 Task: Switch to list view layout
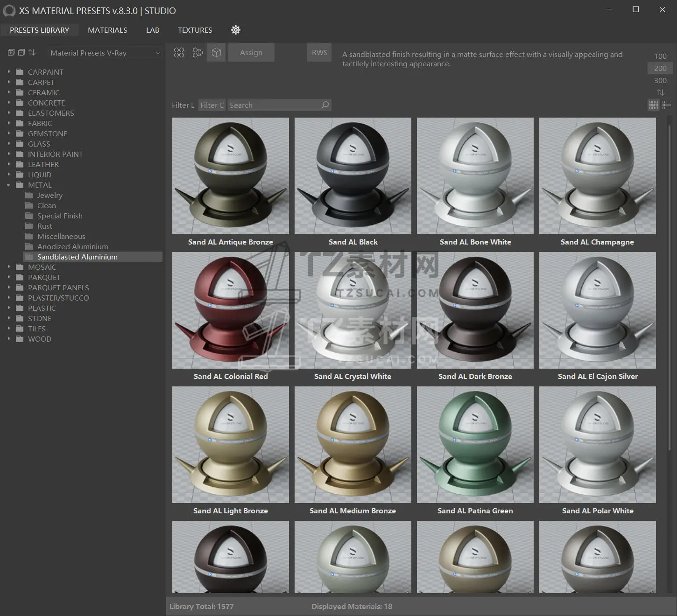tap(667, 105)
